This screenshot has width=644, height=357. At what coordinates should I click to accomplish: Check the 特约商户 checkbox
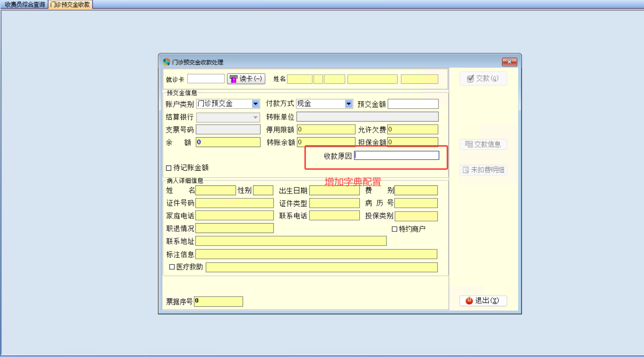(x=394, y=229)
